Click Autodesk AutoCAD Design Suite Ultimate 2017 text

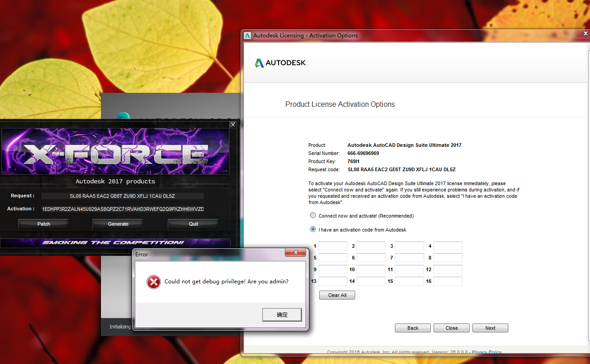coord(404,145)
